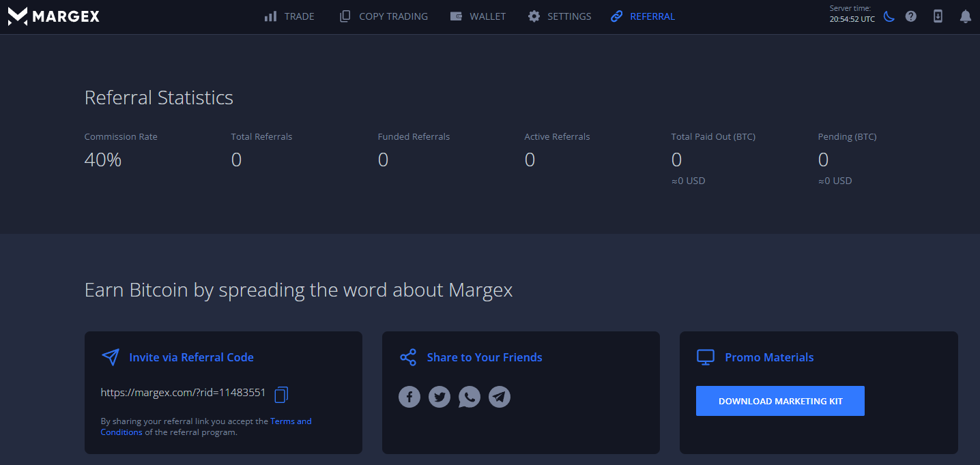Click the Funded Referrals label

[414, 137]
